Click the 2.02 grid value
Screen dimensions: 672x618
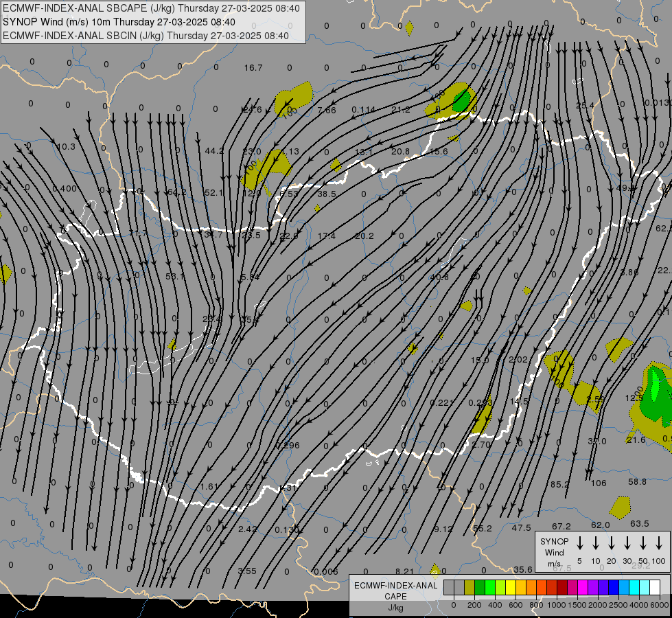tap(518, 359)
